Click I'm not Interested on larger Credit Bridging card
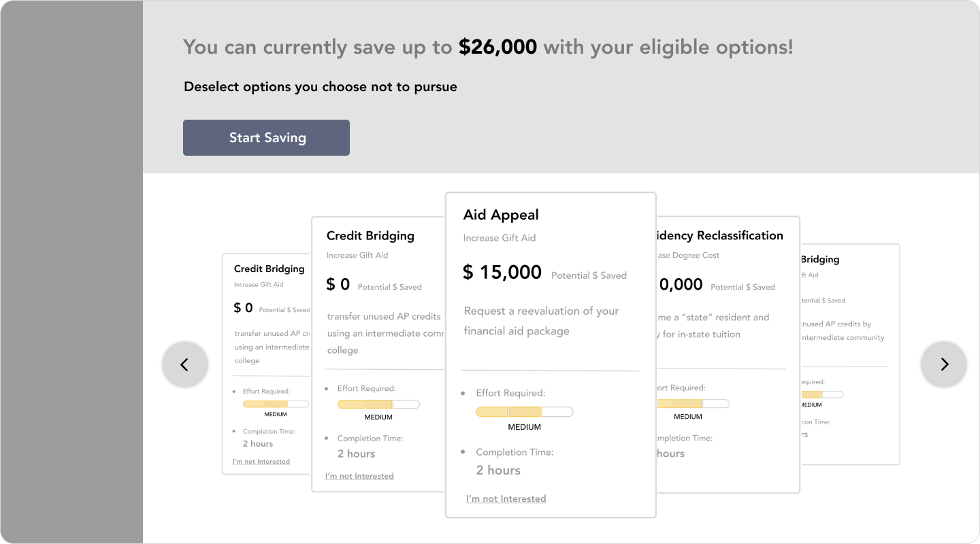 pyautogui.click(x=359, y=476)
